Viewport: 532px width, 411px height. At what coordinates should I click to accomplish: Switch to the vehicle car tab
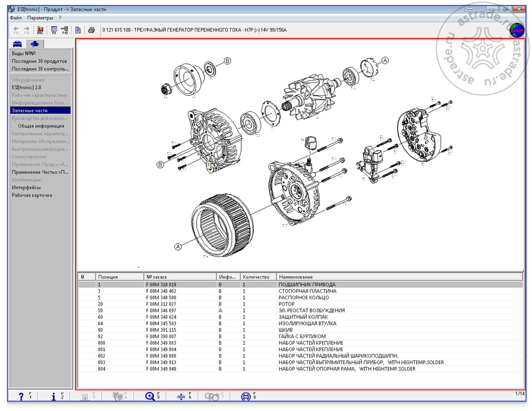click(x=17, y=44)
